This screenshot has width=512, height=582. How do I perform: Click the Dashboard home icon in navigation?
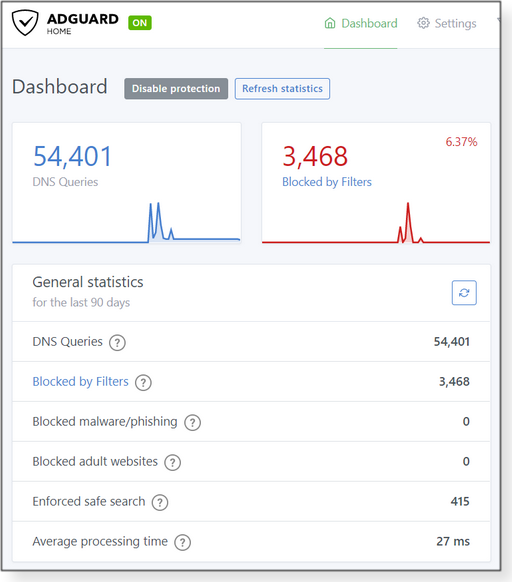pos(330,23)
